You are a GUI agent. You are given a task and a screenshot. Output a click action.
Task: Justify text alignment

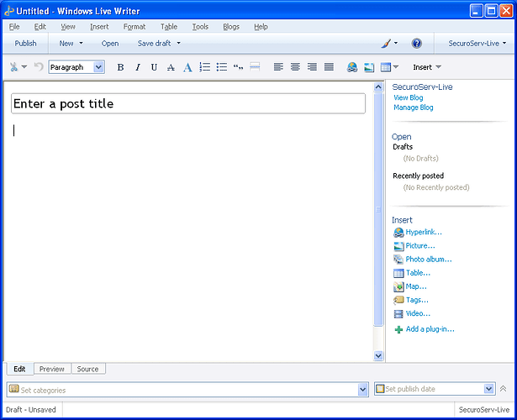click(x=329, y=67)
